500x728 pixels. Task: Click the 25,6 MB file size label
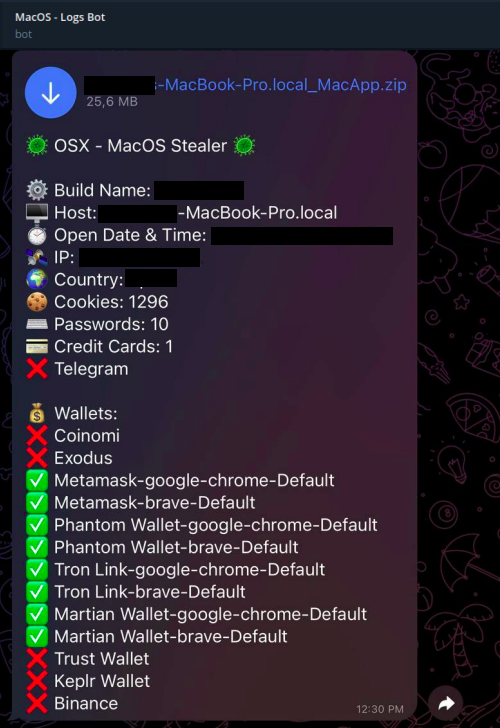pos(112,102)
